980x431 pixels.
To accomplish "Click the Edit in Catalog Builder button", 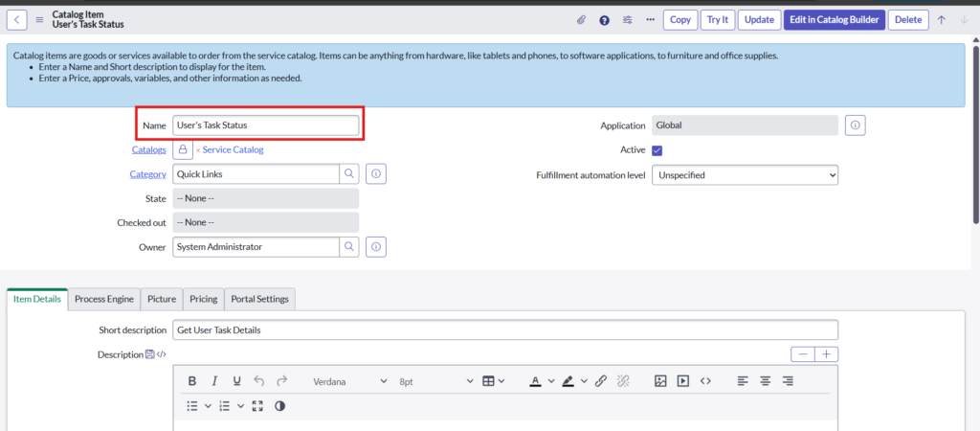I will coord(834,20).
